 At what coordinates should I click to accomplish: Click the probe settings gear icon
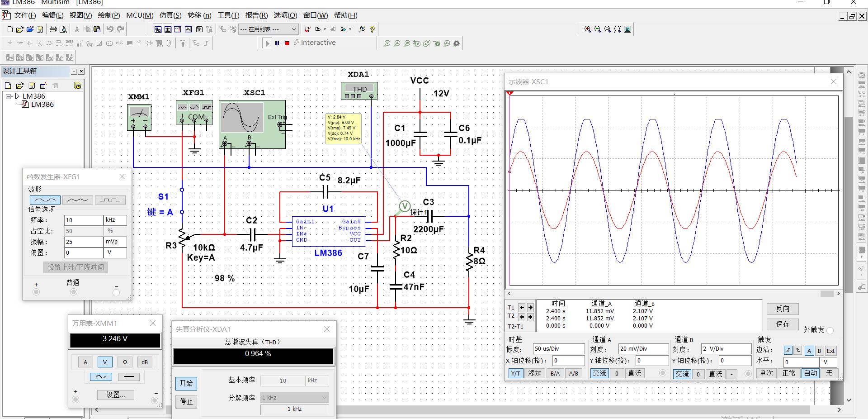457,43
